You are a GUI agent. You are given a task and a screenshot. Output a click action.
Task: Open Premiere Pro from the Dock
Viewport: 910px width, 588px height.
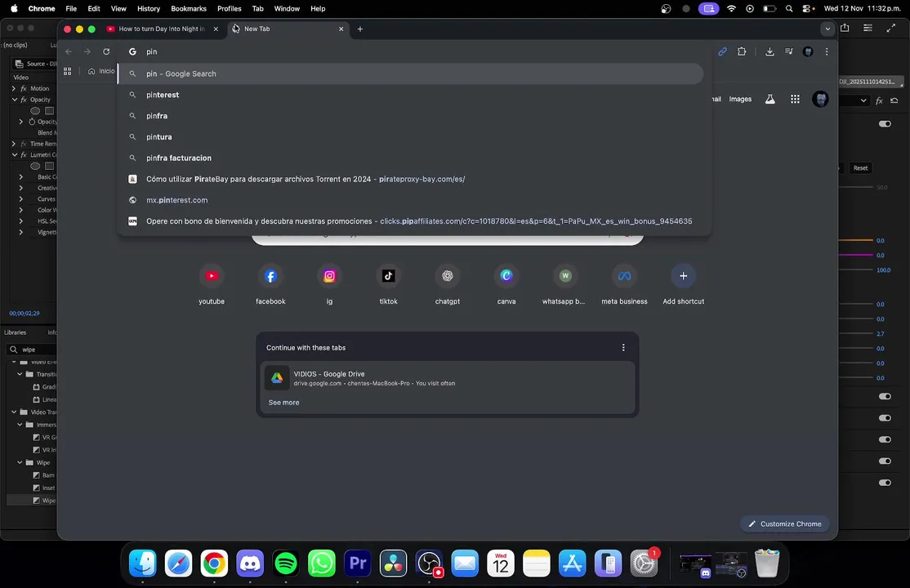point(358,563)
